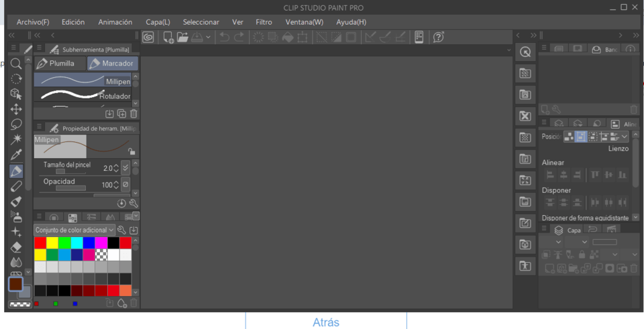Click the Open file folder icon
The height and width of the screenshot is (329, 644).
pos(182,38)
